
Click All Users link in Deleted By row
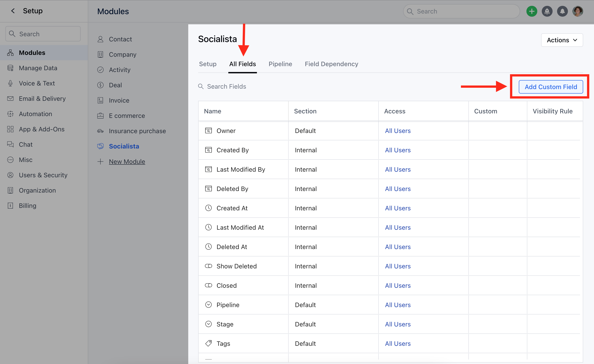tap(398, 189)
